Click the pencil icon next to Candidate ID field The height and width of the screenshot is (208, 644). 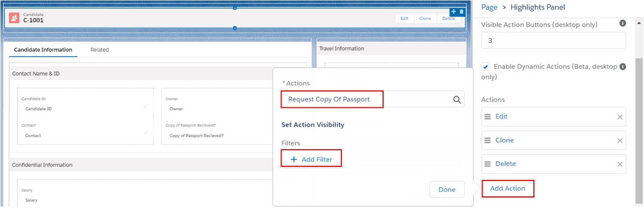tap(145, 106)
